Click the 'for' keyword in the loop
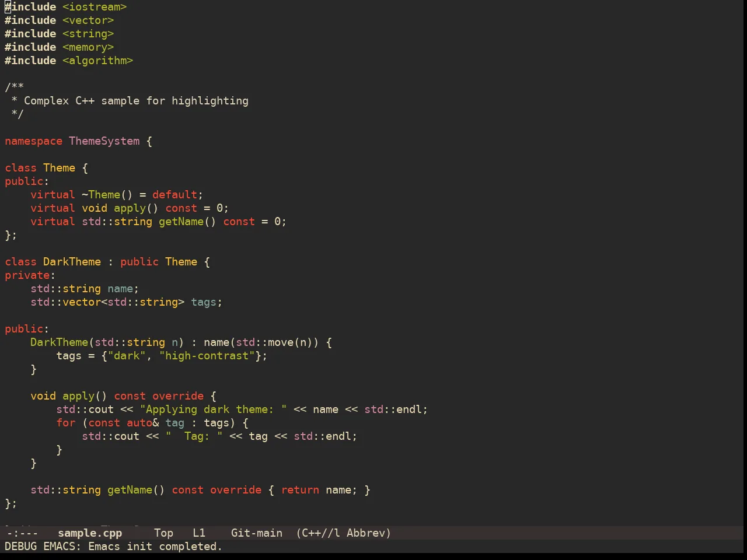The height and width of the screenshot is (560, 747). (x=66, y=423)
